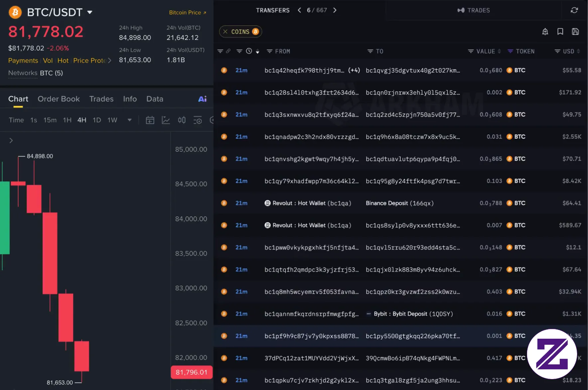Click the Hot tag
Screen dimensions: 588x390
coord(63,61)
